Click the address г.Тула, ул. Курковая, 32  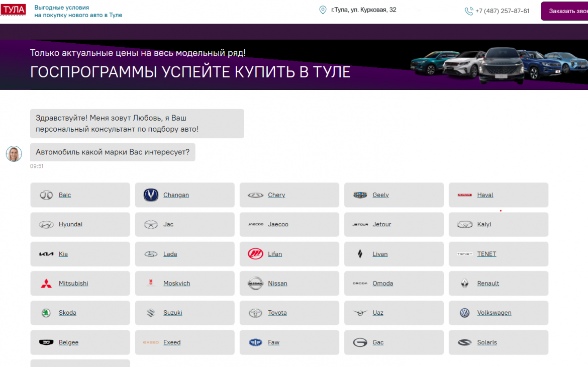(363, 10)
